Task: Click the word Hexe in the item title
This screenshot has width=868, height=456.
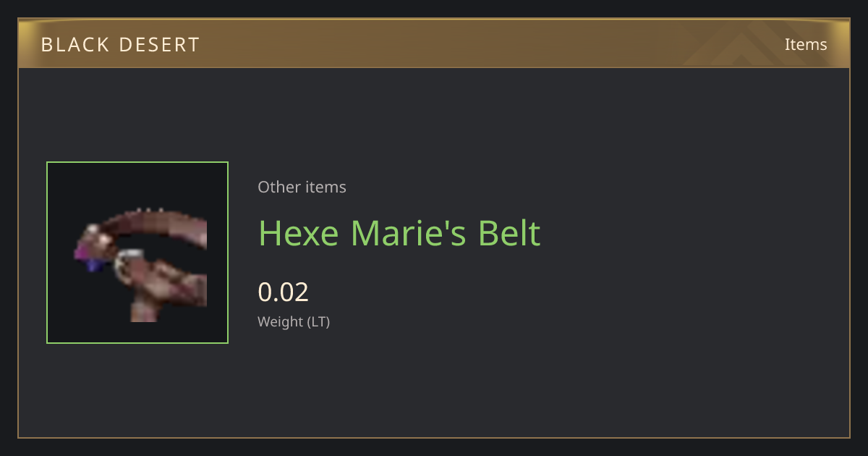Action: 299,233
